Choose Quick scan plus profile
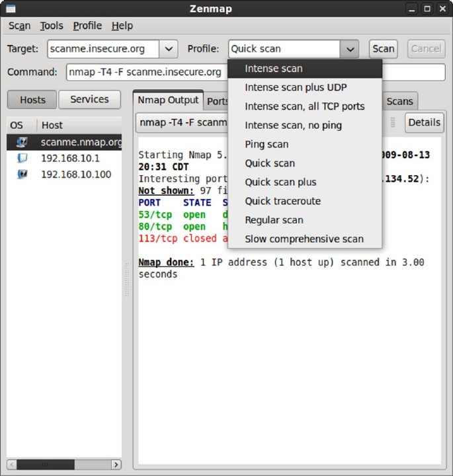The height and width of the screenshot is (476, 453). coord(305,182)
